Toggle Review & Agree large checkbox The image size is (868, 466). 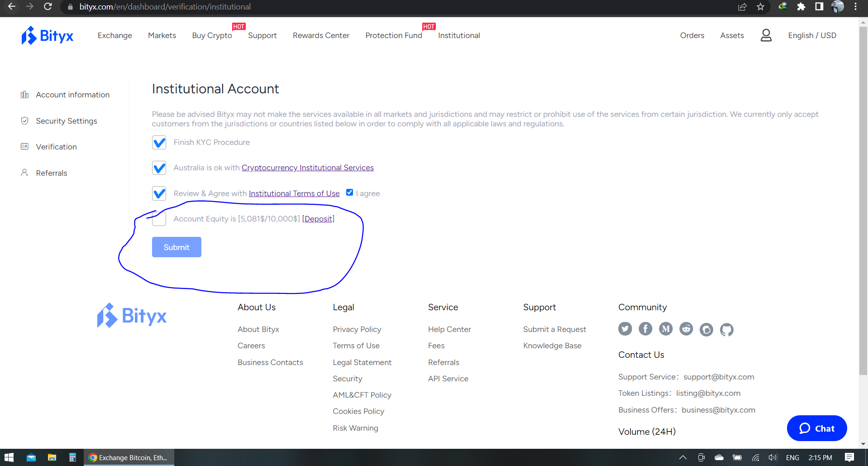tap(159, 193)
